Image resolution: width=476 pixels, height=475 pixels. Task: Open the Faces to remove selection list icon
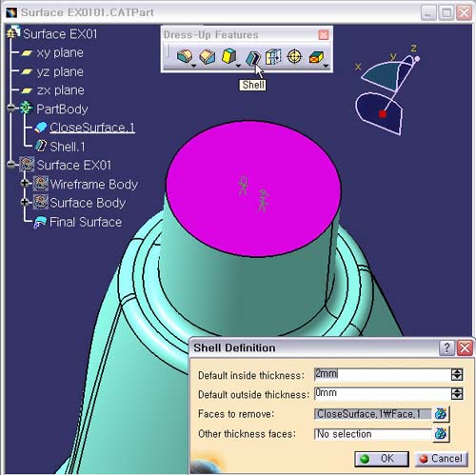pyautogui.click(x=441, y=414)
